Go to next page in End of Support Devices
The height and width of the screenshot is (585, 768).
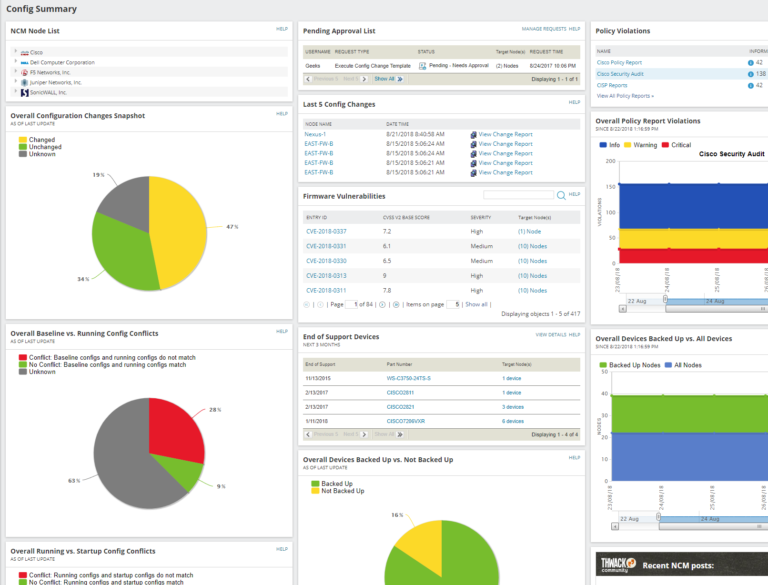point(364,435)
